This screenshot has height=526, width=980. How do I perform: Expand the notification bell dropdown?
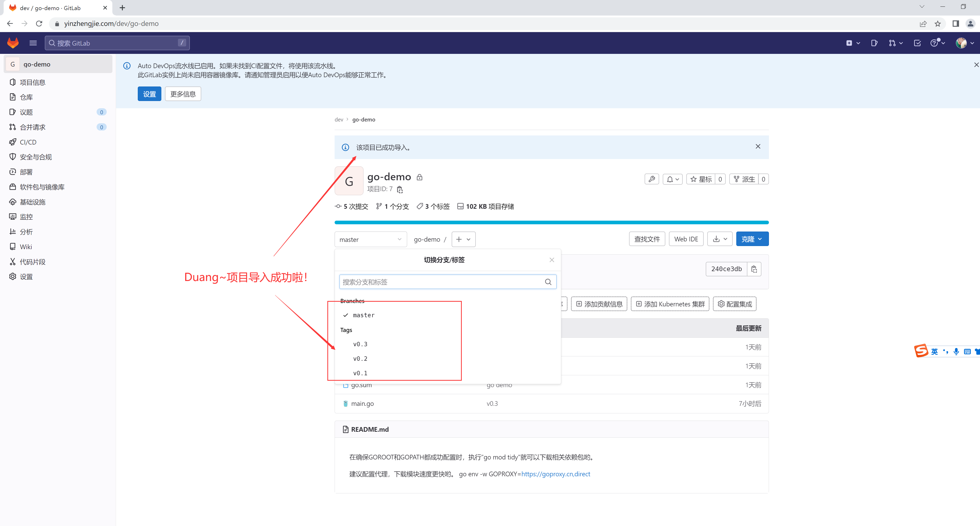click(672, 179)
